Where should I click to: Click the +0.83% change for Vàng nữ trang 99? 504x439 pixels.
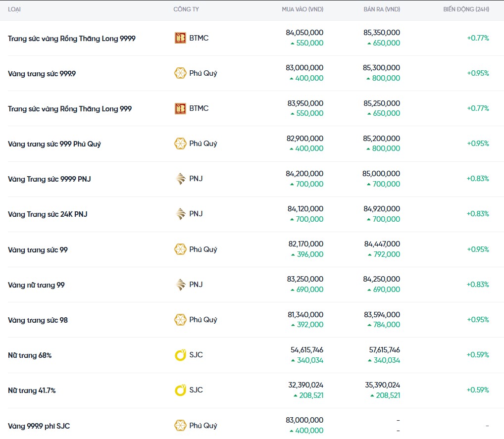pyautogui.click(x=478, y=285)
